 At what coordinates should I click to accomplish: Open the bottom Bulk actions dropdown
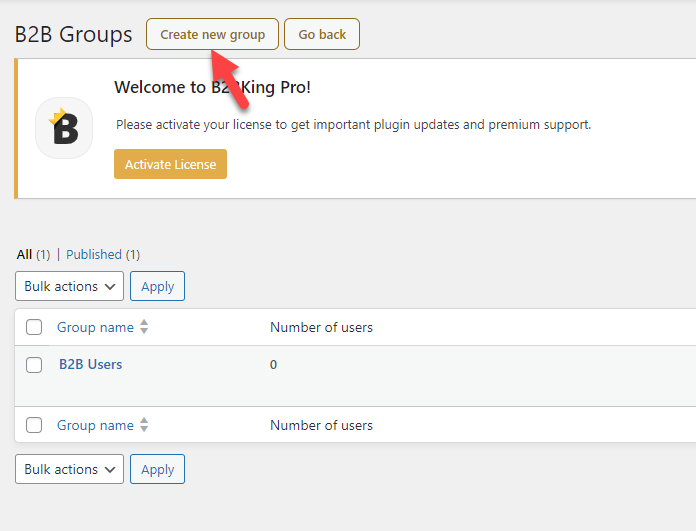[x=69, y=469]
